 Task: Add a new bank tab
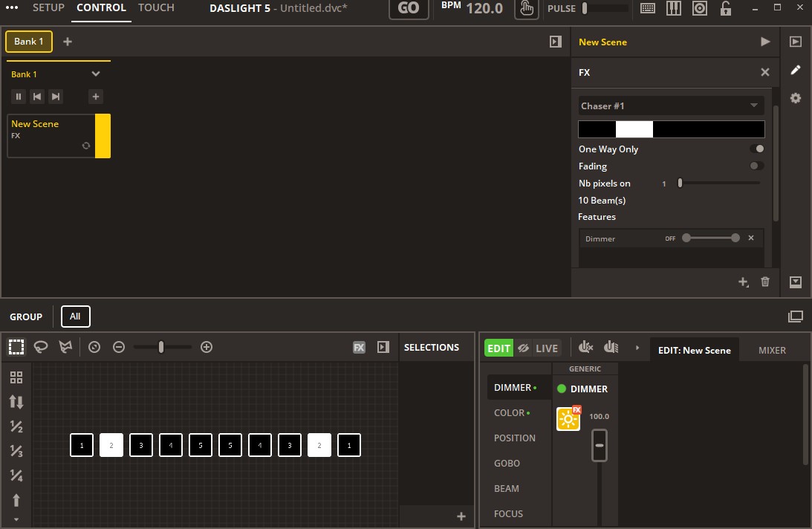coord(68,42)
